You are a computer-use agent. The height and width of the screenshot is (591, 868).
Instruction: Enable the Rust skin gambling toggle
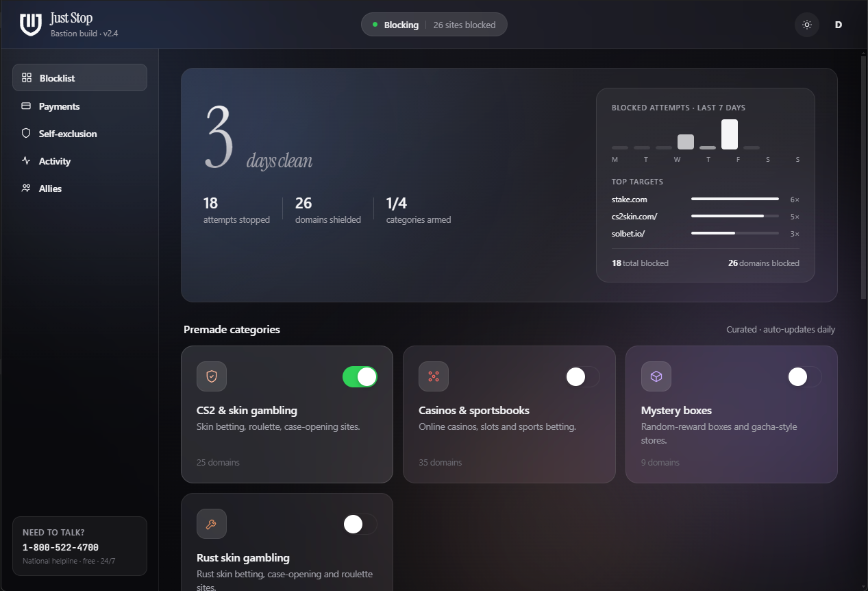360,524
